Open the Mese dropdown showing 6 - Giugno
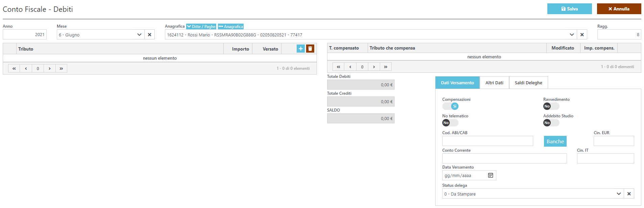Viewport: 644px width, 208px height. 100,34
